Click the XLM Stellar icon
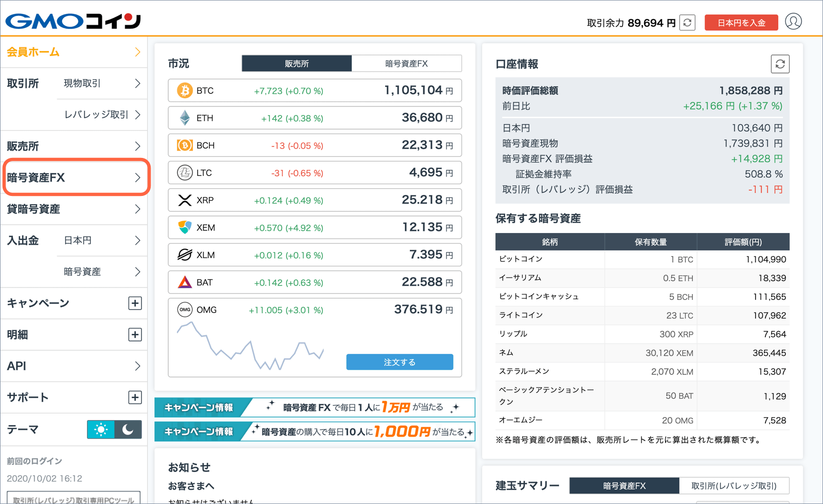Viewport: 823px width, 504px height. [185, 255]
